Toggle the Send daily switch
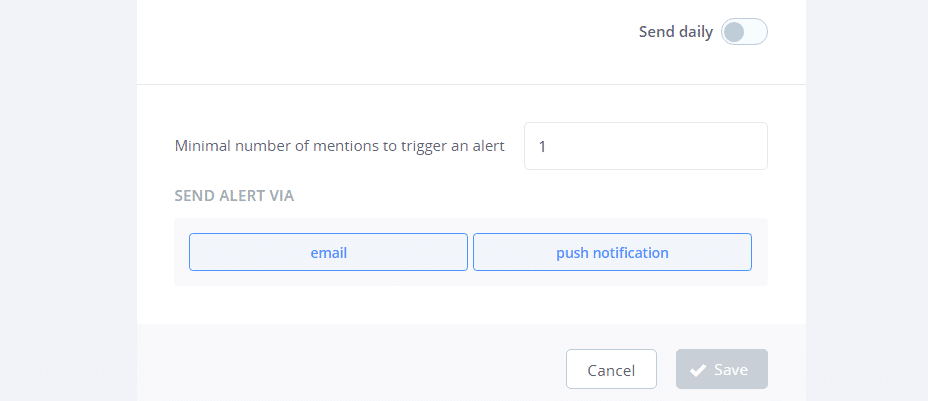The image size is (928, 401). point(744,32)
